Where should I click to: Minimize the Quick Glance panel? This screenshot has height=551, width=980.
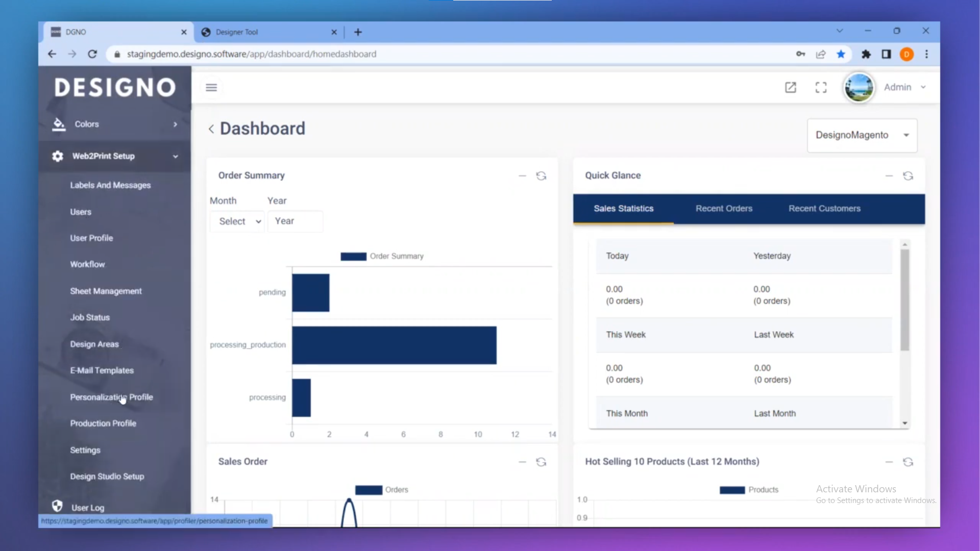[889, 176]
